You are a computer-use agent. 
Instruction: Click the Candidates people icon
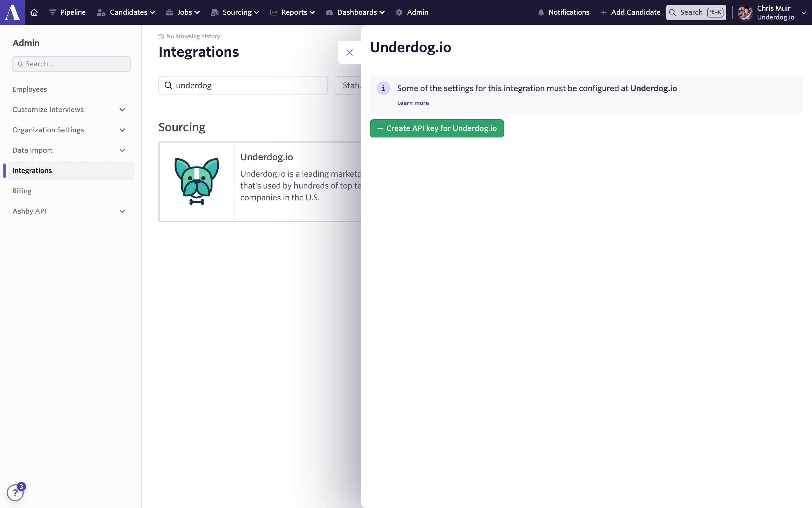(x=101, y=12)
